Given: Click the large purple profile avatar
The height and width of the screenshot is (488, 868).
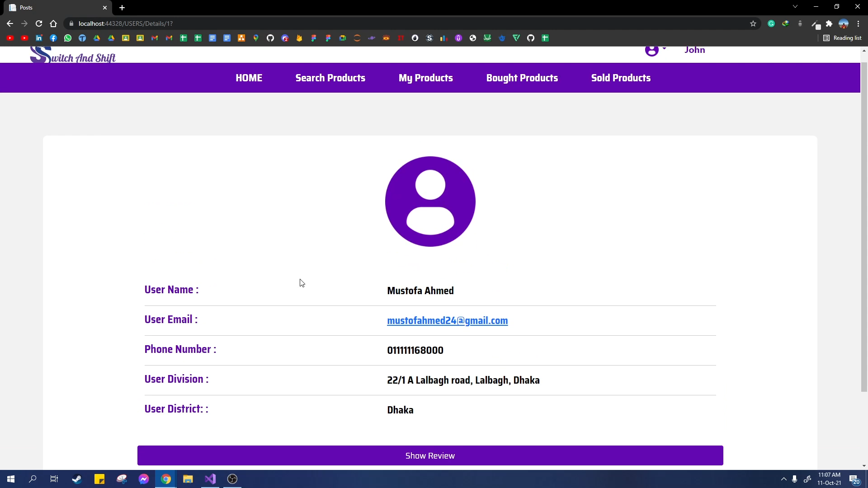Looking at the screenshot, I should click(430, 202).
